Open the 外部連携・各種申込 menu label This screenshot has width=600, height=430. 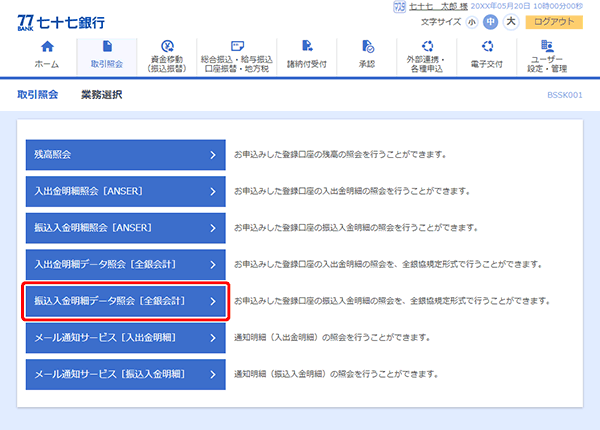click(x=427, y=64)
